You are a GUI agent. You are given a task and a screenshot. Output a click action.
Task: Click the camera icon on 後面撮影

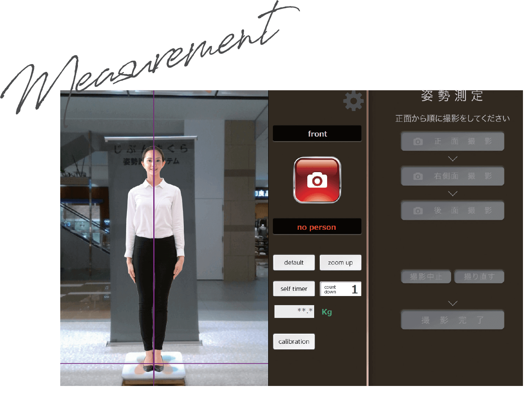click(418, 211)
